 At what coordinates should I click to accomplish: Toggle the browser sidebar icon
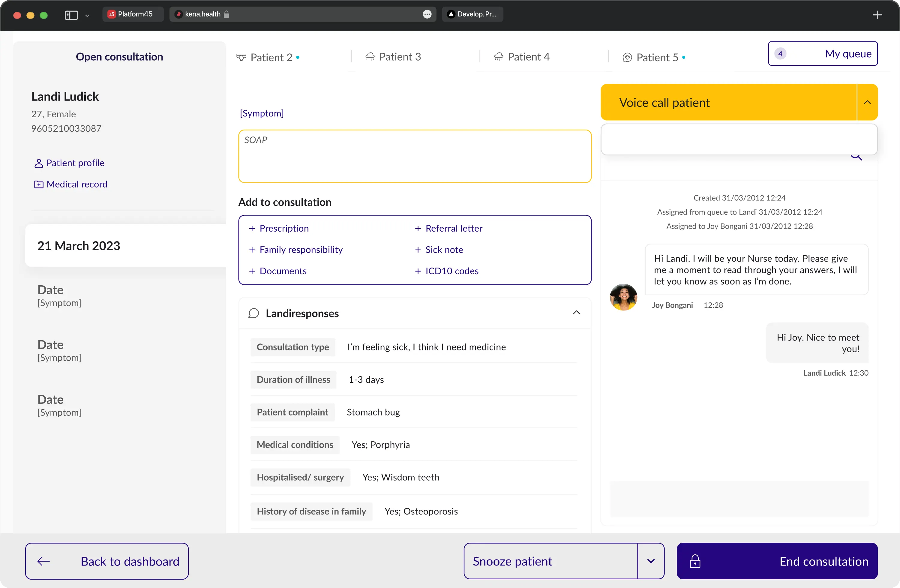(71, 15)
